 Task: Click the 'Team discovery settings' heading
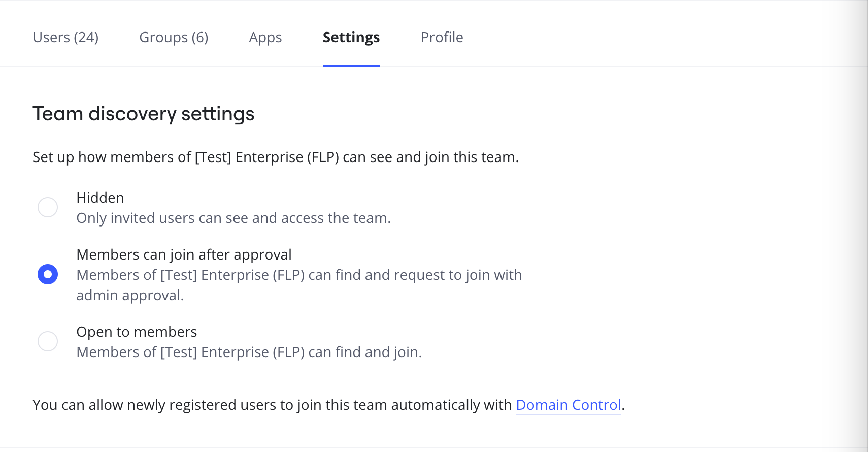(143, 114)
